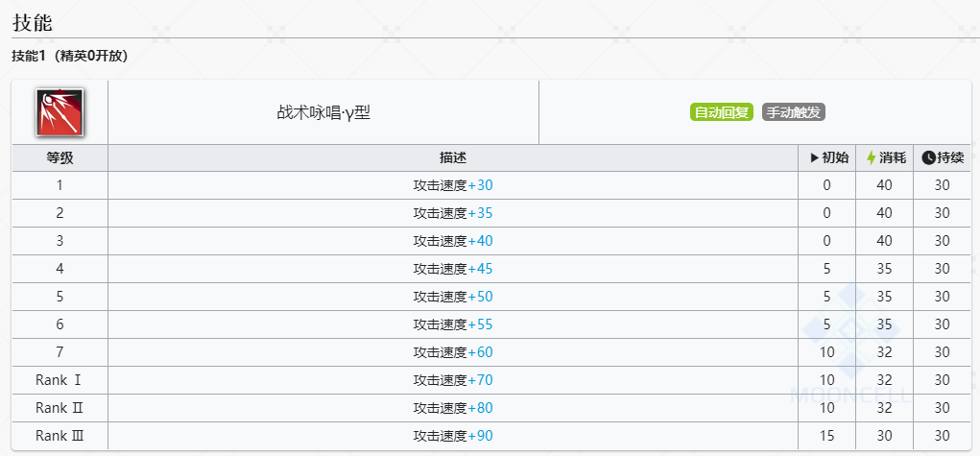Screen dimensions: 980x456
Task: Click the 技能1（精英0开放） subheading
Action: [x=69, y=57]
